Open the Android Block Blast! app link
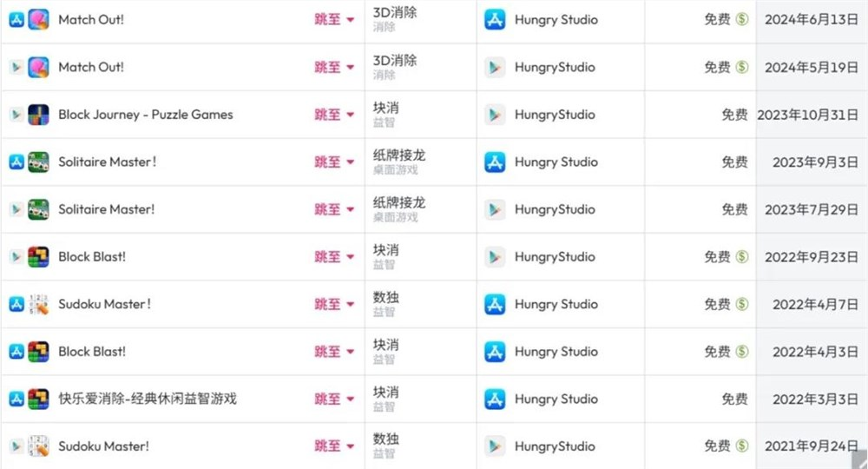Screen dimensions: 868x469 point(92,257)
